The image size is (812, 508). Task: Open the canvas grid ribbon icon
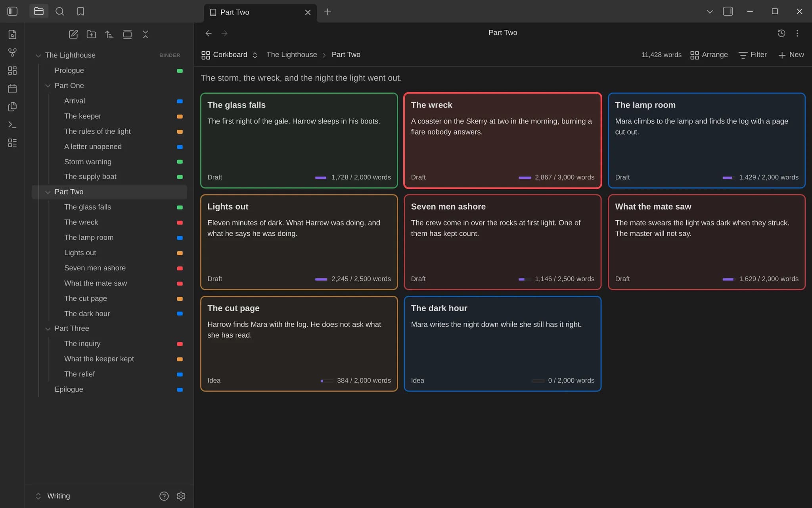click(12, 71)
